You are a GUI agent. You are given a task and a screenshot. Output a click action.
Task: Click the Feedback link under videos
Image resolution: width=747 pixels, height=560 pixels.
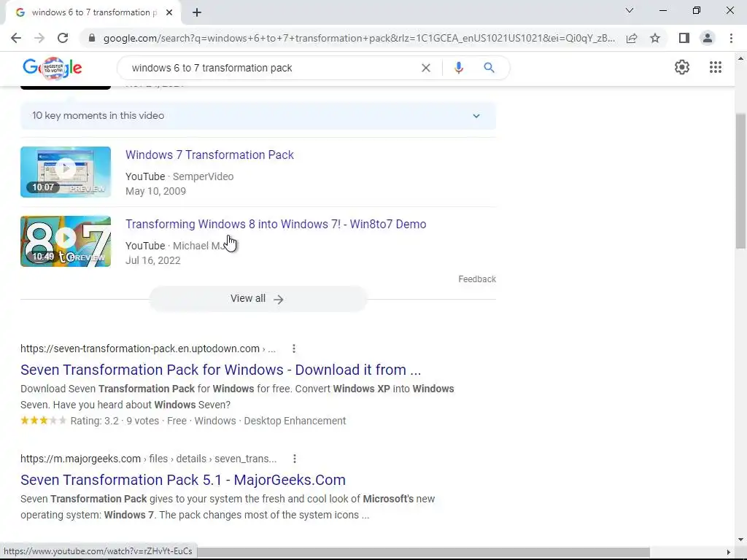pyautogui.click(x=477, y=279)
